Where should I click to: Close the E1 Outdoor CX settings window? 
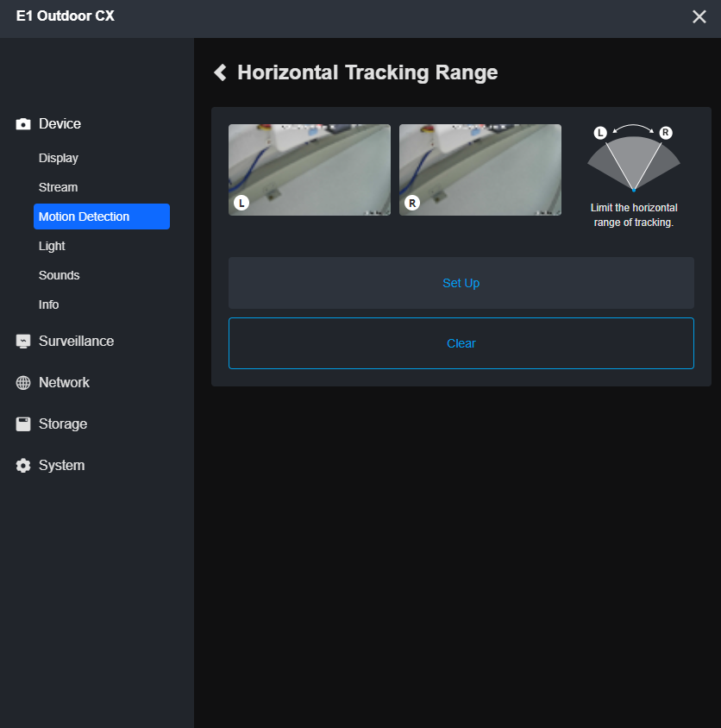699,16
